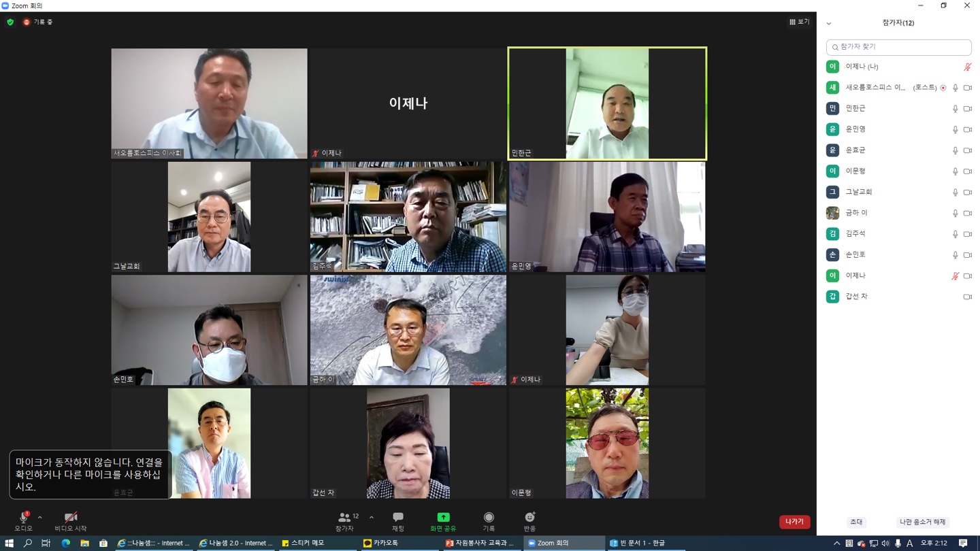Switch to the 자원봉사자 교육과 PowerPoint taskbar item
This screenshot has width=980, height=551.
pyautogui.click(x=481, y=543)
